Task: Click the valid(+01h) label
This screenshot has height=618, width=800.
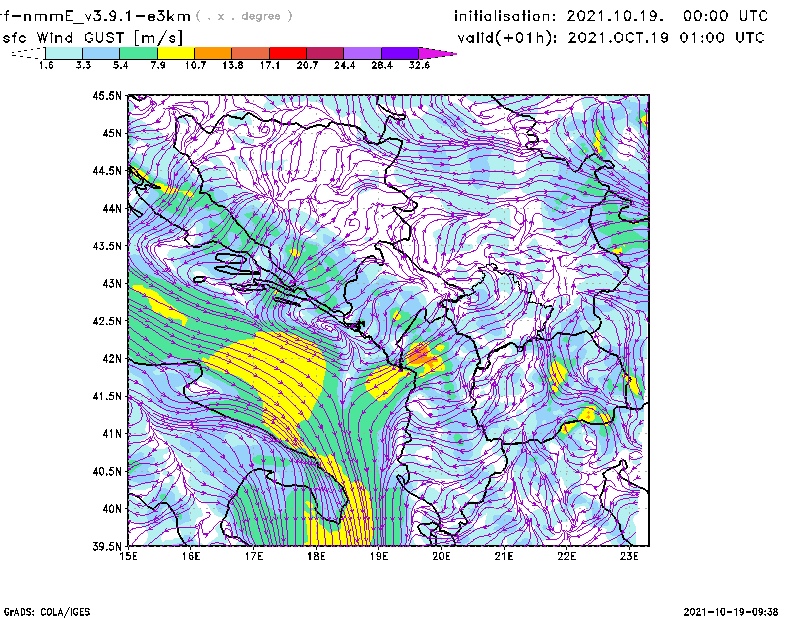Action: (x=507, y=38)
